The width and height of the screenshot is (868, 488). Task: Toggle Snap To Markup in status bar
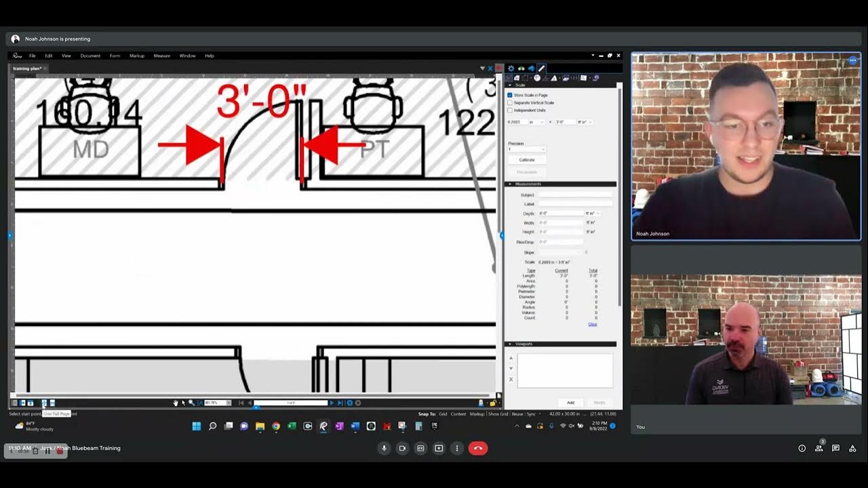(477, 414)
